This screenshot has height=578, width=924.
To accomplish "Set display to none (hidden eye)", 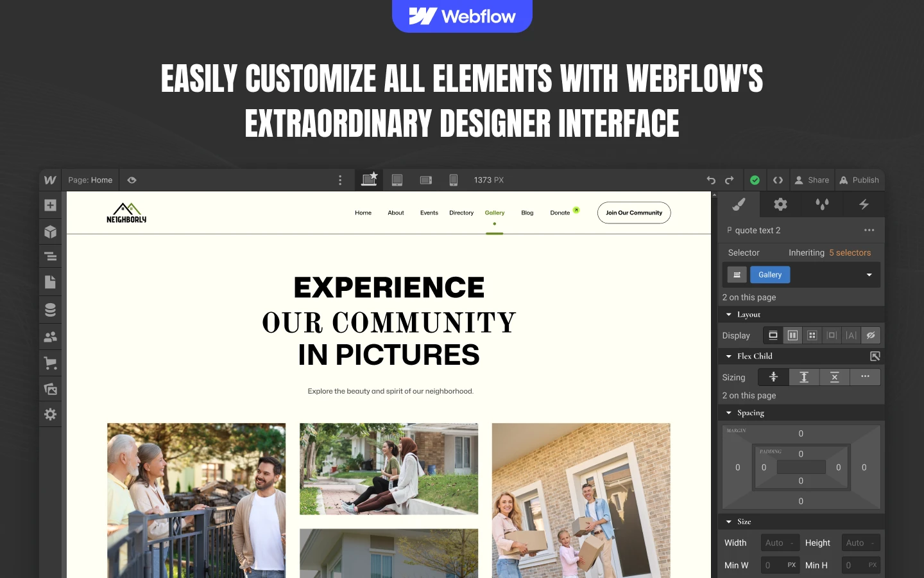I will pos(870,335).
